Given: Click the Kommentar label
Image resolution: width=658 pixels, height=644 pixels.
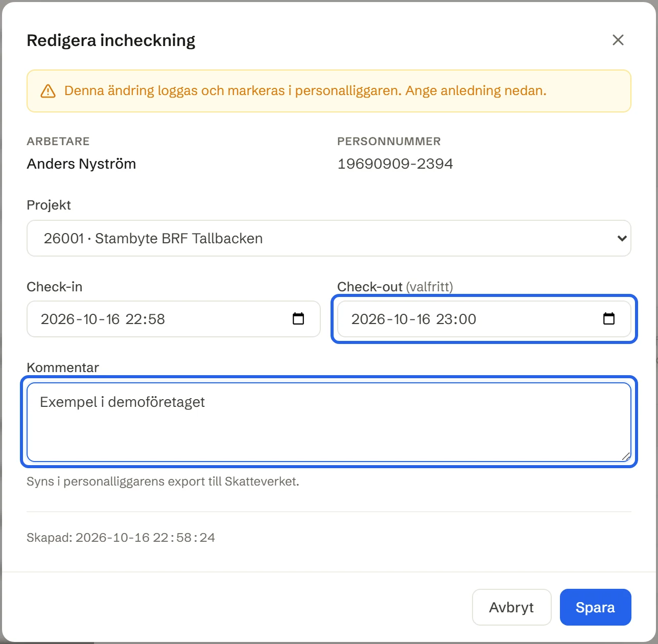Looking at the screenshot, I should pyautogui.click(x=63, y=367).
